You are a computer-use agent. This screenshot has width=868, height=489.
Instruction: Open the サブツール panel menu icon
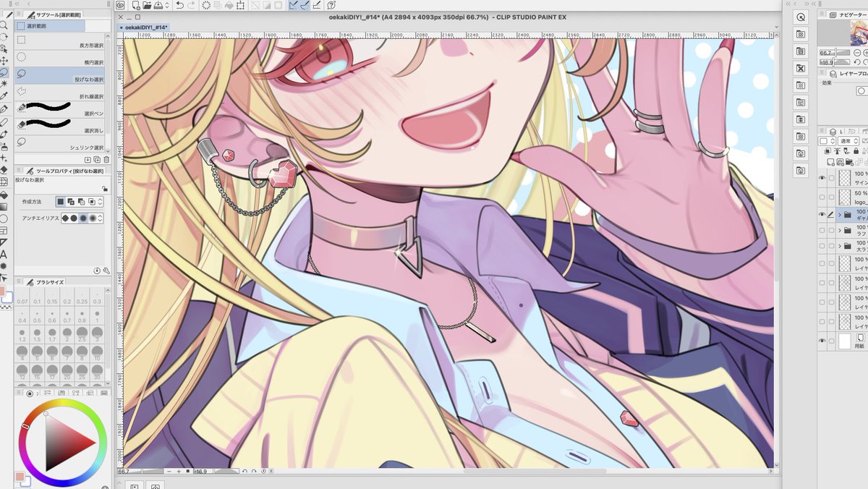click(19, 14)
